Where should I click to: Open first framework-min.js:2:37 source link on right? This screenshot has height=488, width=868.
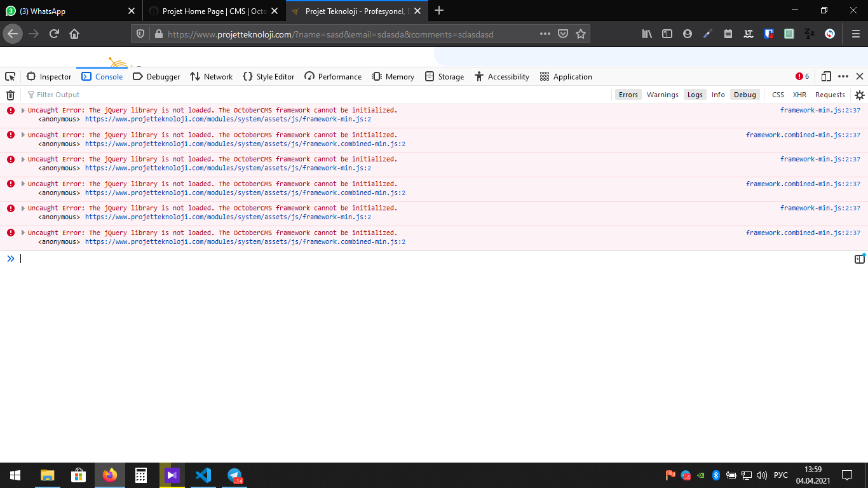click(820, 110)
